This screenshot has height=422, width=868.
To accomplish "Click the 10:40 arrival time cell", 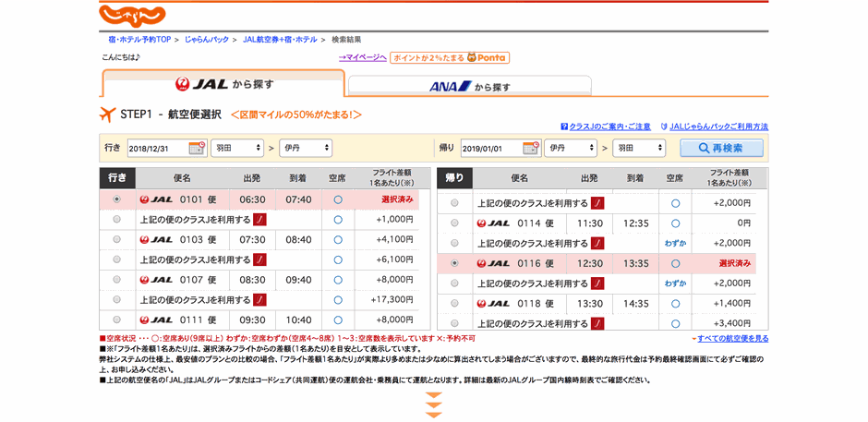I will pos(299,320).
